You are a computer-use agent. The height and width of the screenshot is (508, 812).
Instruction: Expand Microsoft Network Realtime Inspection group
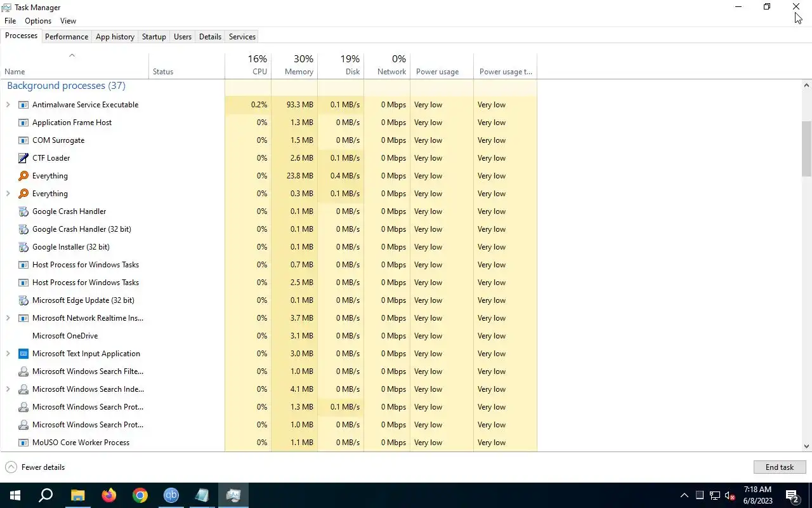click(8, 318)
